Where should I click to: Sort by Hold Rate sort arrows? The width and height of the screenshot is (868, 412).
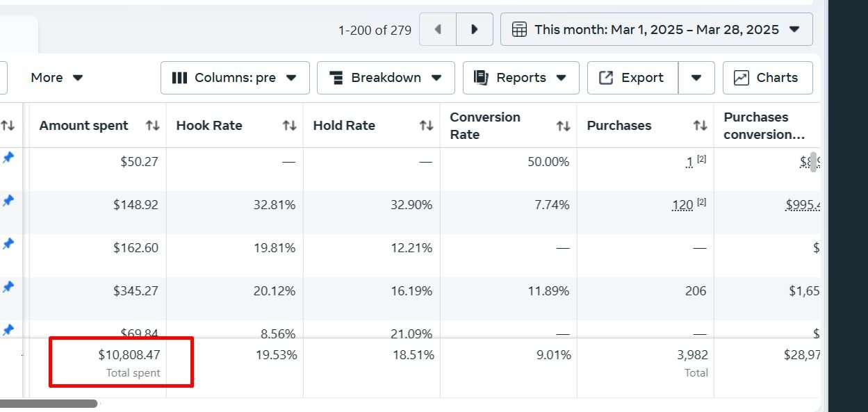[x=426, y=126]
